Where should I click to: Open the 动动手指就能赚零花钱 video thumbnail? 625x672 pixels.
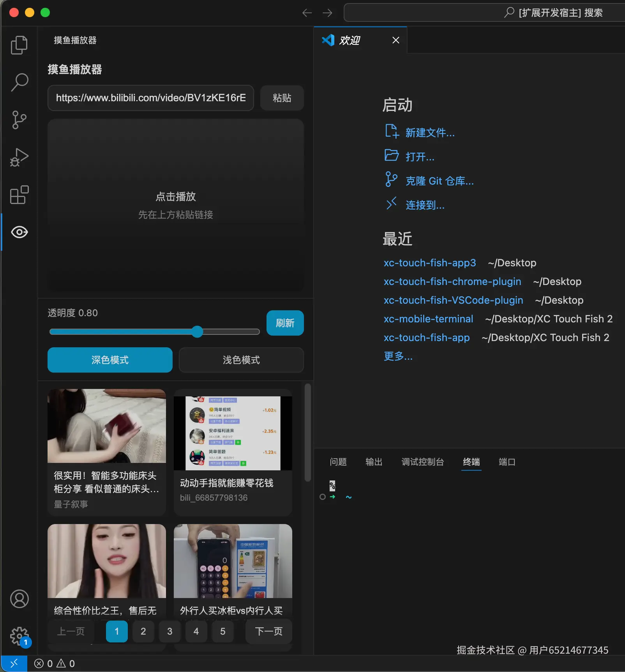(233, 433)
